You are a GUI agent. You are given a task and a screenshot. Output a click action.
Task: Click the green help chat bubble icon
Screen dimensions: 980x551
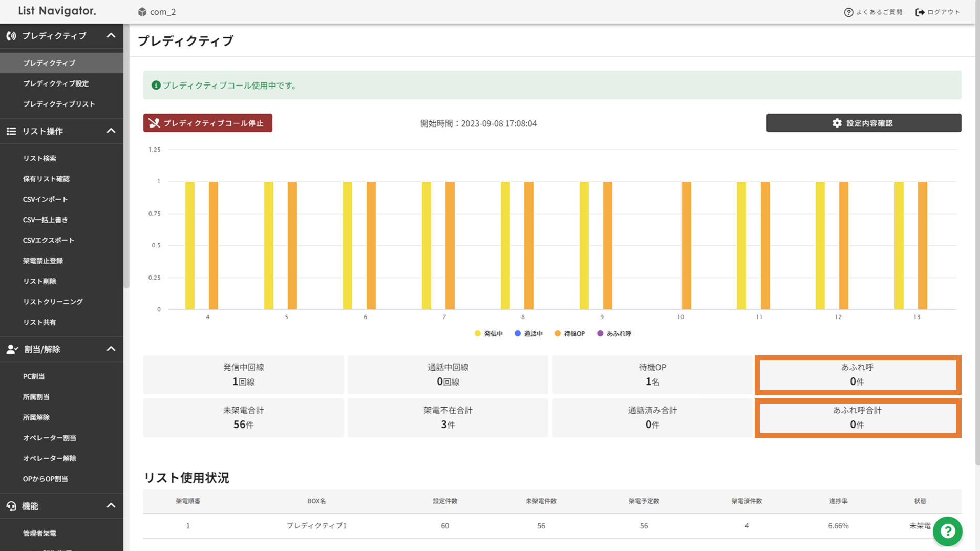point(947,532)
